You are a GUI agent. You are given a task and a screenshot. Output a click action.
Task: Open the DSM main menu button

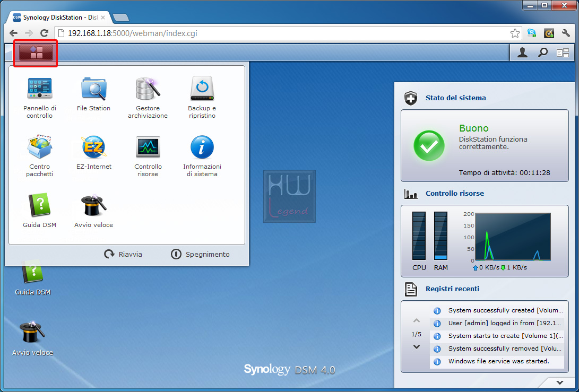pos(36,53)
